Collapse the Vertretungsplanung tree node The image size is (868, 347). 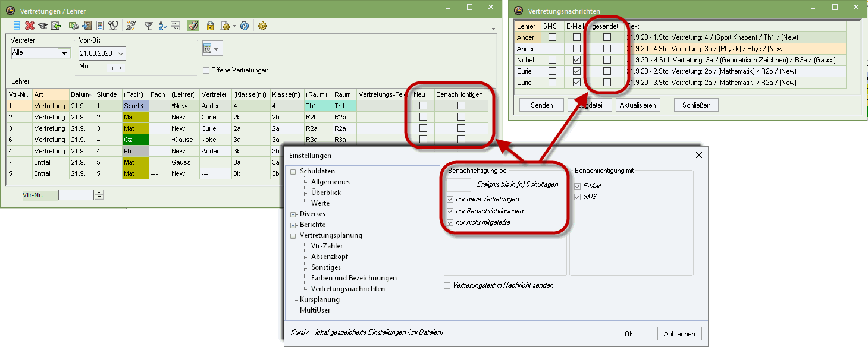pos(293,235)
